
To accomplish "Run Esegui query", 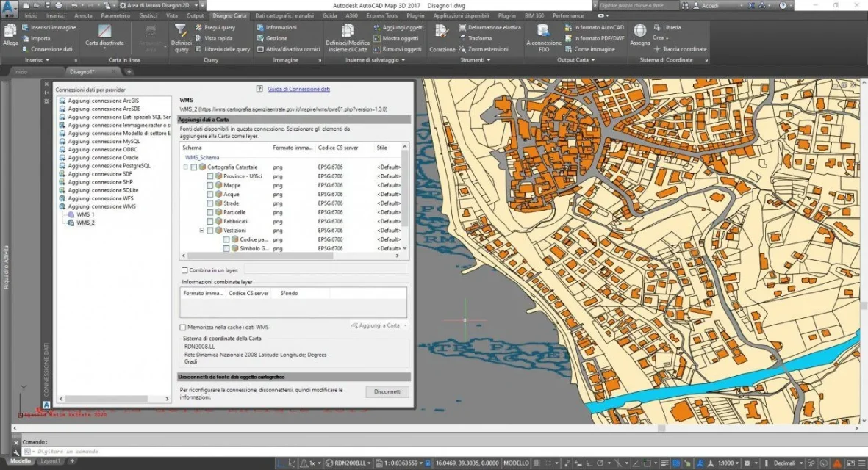I will click(x=215, y=27).
